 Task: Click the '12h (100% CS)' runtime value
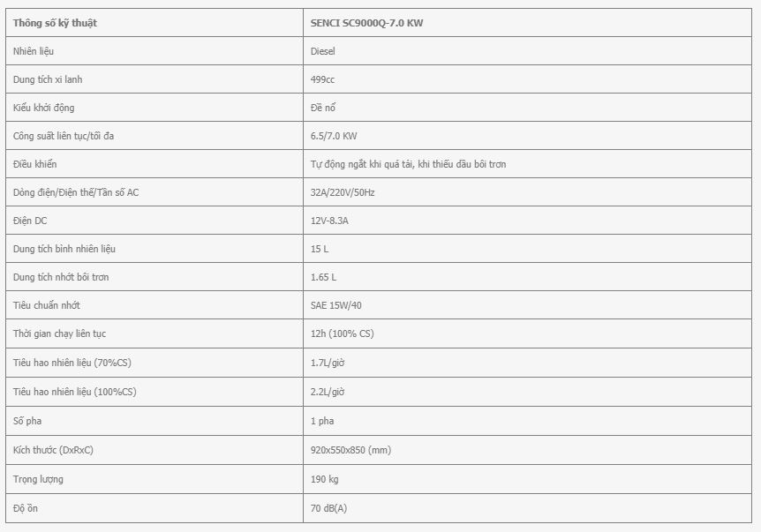tap(343, 333)
